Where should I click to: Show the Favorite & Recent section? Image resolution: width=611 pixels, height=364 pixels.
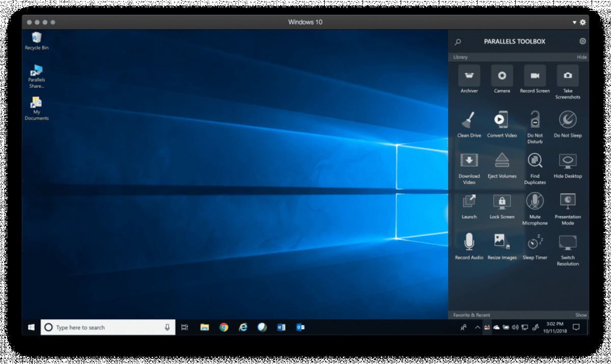click(x=581, y=315)
